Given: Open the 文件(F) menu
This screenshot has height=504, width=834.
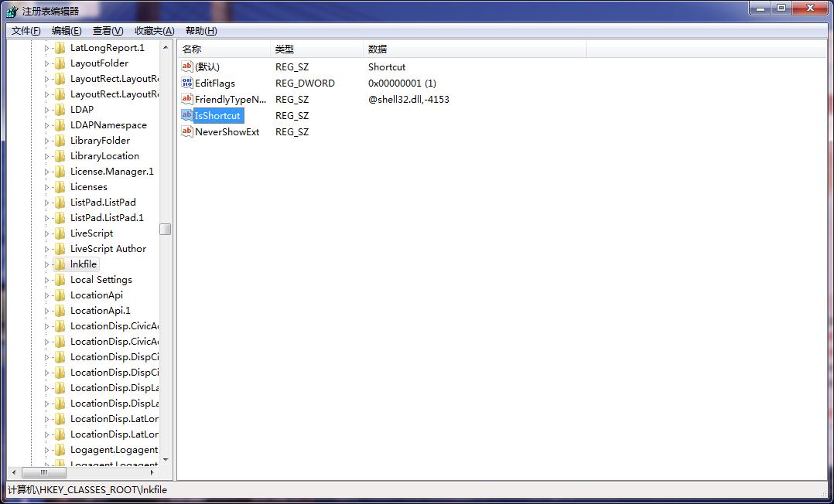Looking at the screenshot, I should 26,31.
